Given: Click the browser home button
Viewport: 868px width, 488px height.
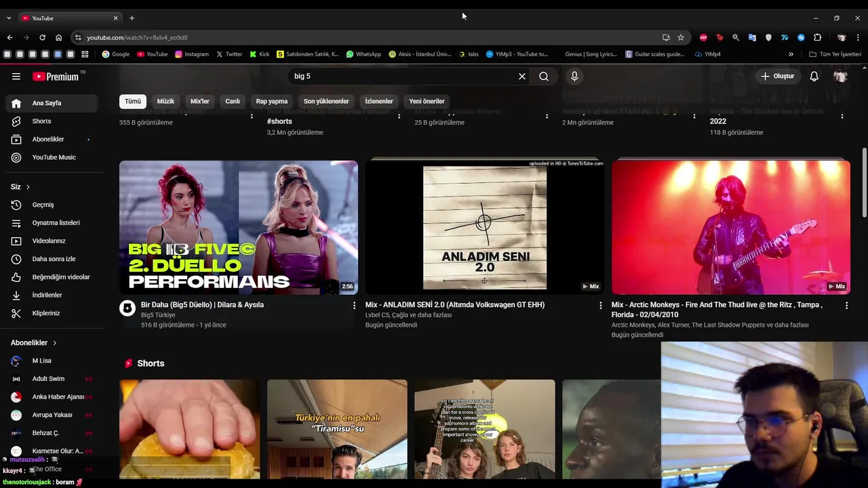Looking at the screenshot, I should [x=58, y=37].
